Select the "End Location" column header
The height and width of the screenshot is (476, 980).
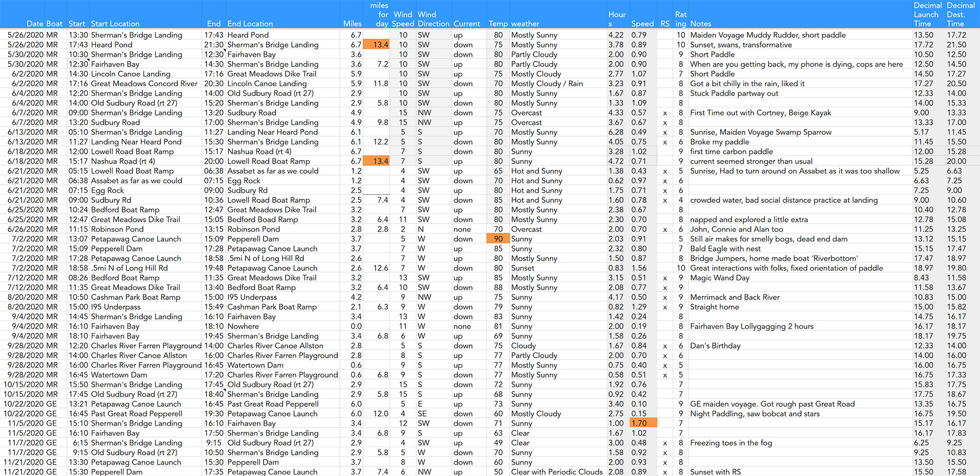[x=250, y=24]
